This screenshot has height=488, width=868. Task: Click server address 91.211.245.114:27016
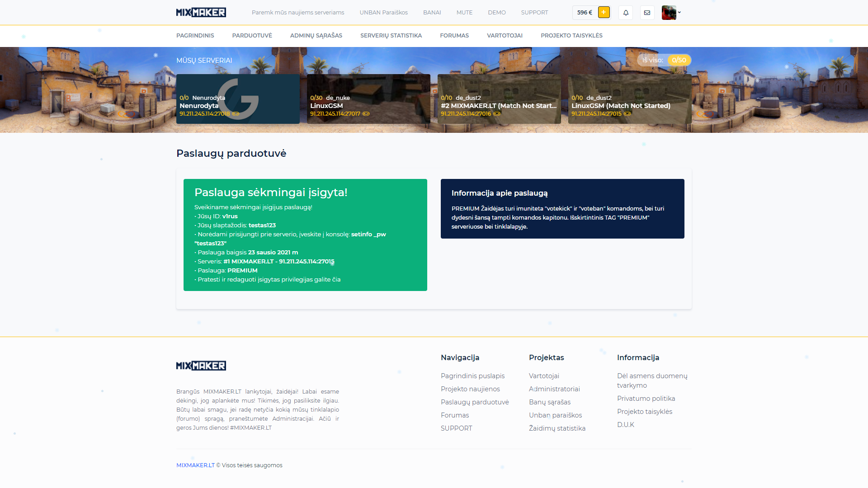point(466,114)
